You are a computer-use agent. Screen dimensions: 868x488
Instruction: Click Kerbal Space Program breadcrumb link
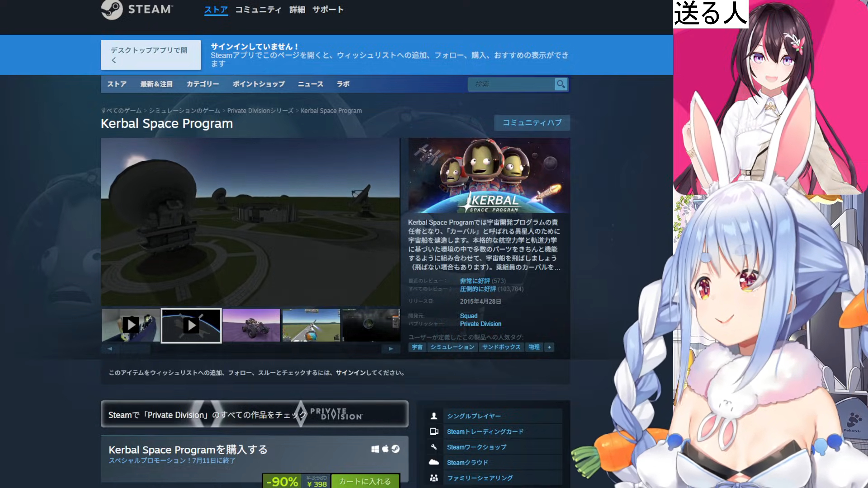tap(331, 111)
